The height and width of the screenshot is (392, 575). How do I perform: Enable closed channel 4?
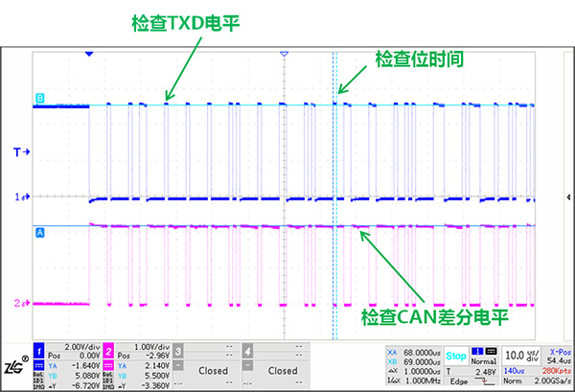(283, 369)
